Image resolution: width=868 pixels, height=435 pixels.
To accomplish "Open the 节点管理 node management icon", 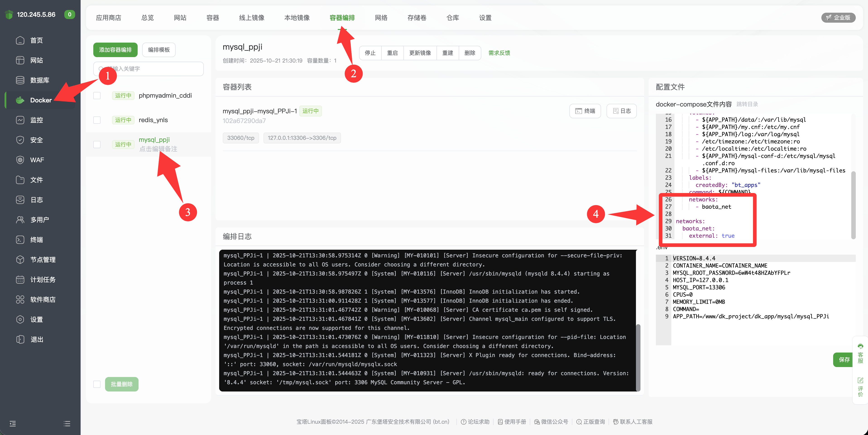I will (x=20, y=260).
